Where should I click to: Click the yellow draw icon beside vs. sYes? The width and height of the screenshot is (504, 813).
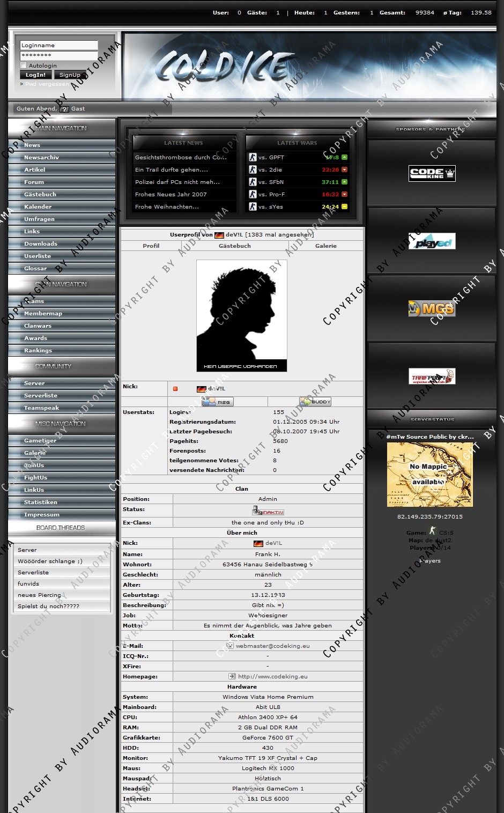coord(344,206)
